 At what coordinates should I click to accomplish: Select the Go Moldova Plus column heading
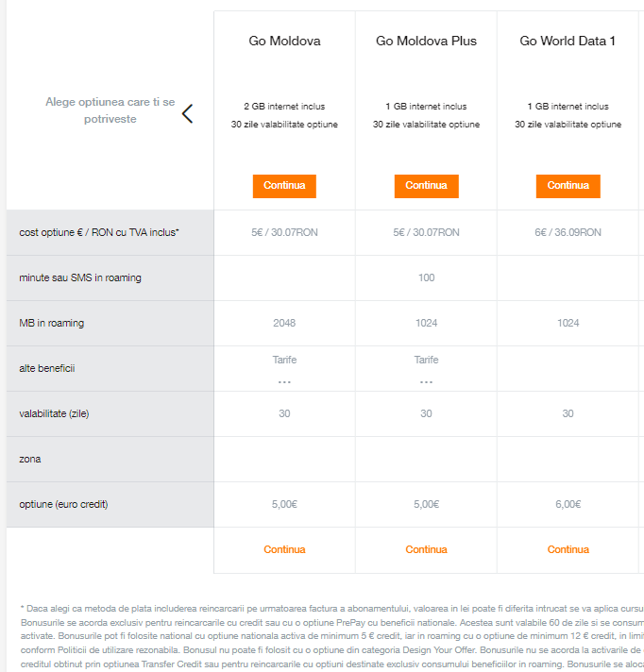[x=426, y=41]
